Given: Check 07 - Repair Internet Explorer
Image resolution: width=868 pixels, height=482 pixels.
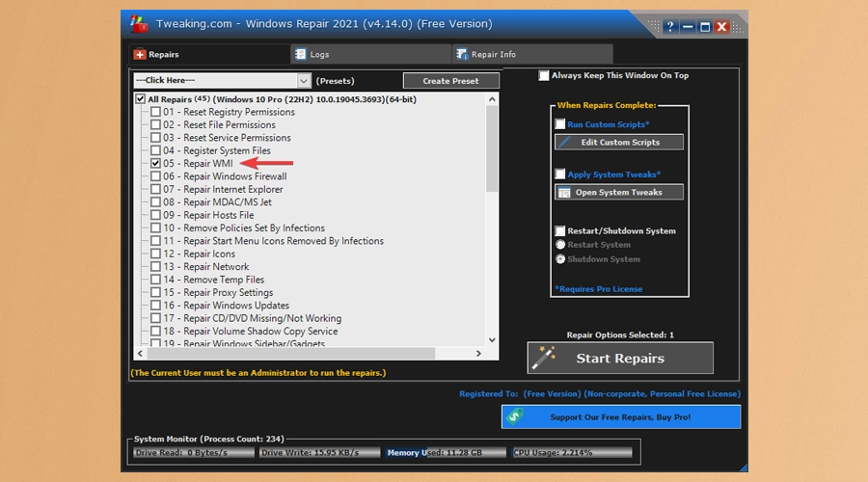Looking at the screenshot, I should 155,189.
